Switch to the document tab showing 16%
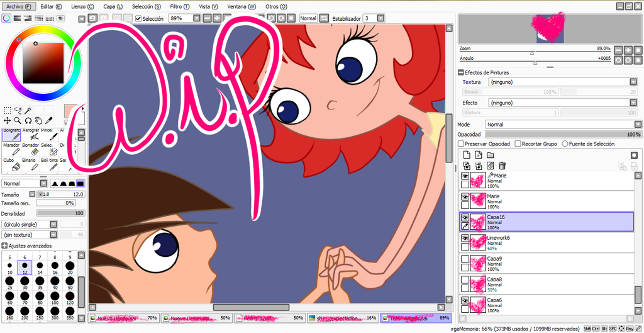This screenshot has width=644, height=333. pyautogui.click(x=343, y=318)
